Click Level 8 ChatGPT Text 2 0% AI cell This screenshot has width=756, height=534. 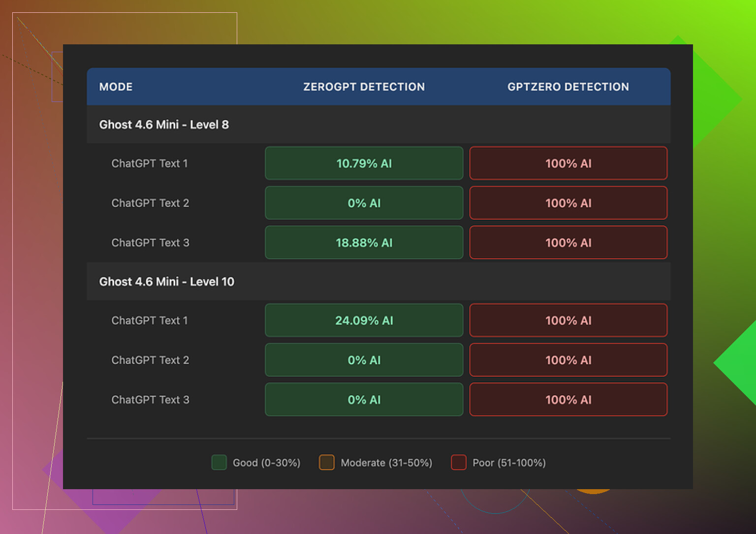(x=364, y=203)
